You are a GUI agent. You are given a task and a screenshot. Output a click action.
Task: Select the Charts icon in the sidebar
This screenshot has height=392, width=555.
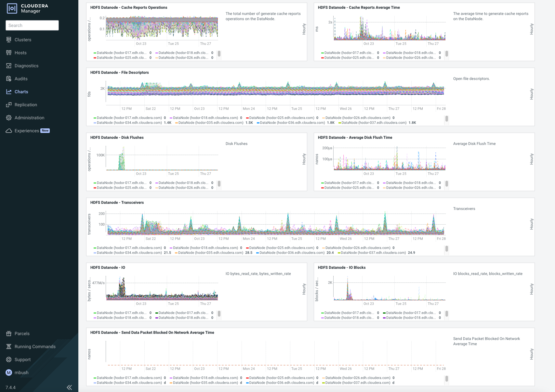[9, 91]
